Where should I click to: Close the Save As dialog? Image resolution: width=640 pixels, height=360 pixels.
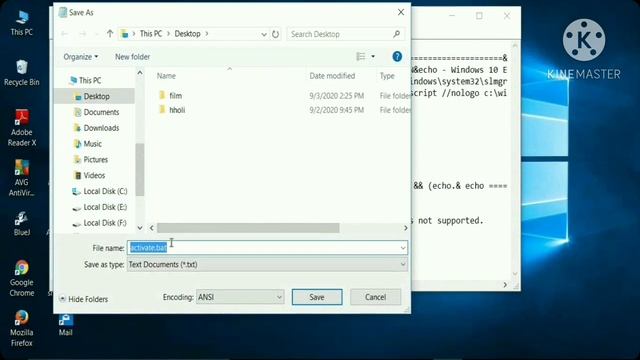(x=401, y=12)
